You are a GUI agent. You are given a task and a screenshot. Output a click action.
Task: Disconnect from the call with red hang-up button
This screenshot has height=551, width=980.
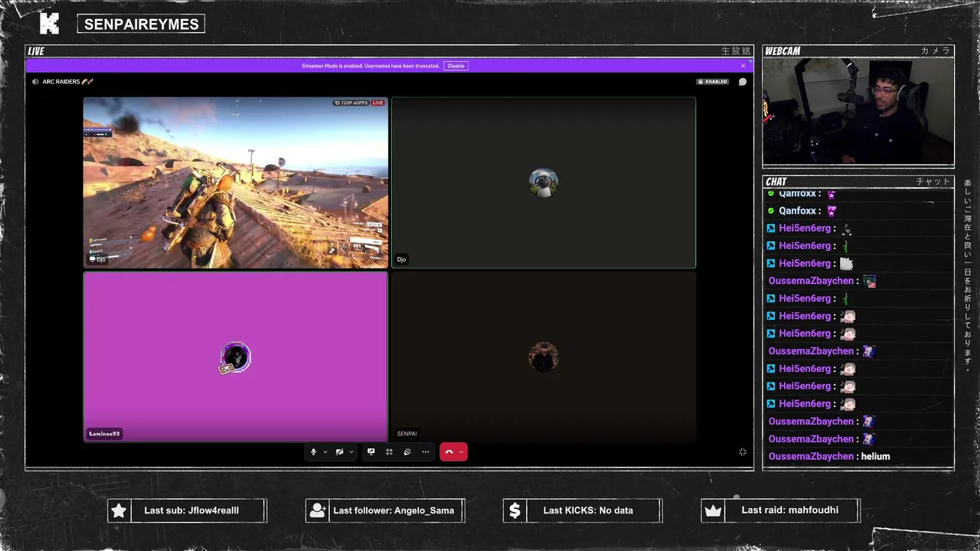(449, 452)
